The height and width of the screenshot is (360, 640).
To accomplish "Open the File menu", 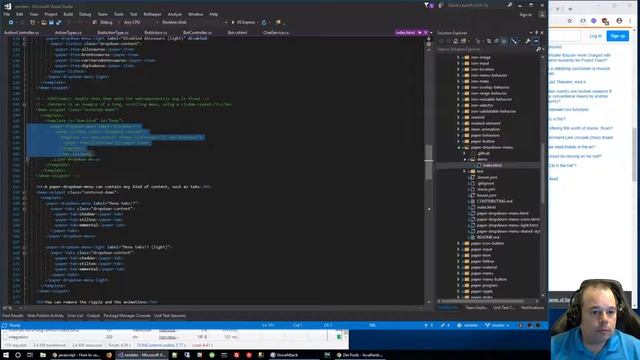I will point(7,14).
